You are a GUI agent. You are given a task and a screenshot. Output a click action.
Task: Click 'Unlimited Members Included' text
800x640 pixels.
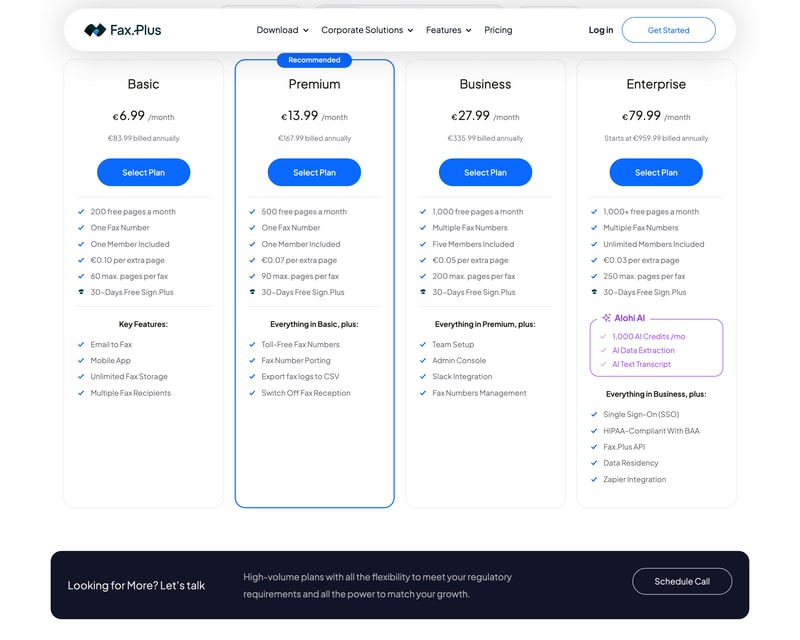[x=654, y=244]
